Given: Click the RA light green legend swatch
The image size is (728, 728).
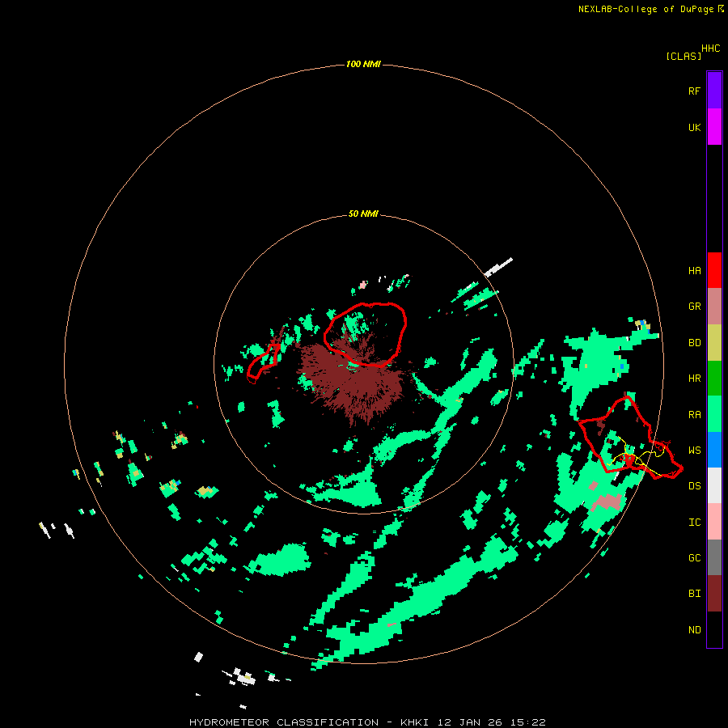Looking at the screenshot, I should pyautogui.click(x=714, y=414).
